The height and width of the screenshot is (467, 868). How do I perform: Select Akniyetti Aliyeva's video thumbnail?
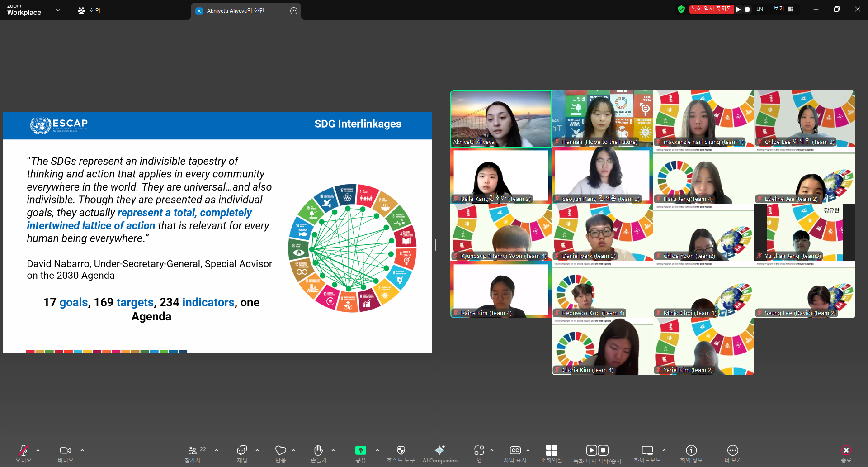tap(500, 119)
